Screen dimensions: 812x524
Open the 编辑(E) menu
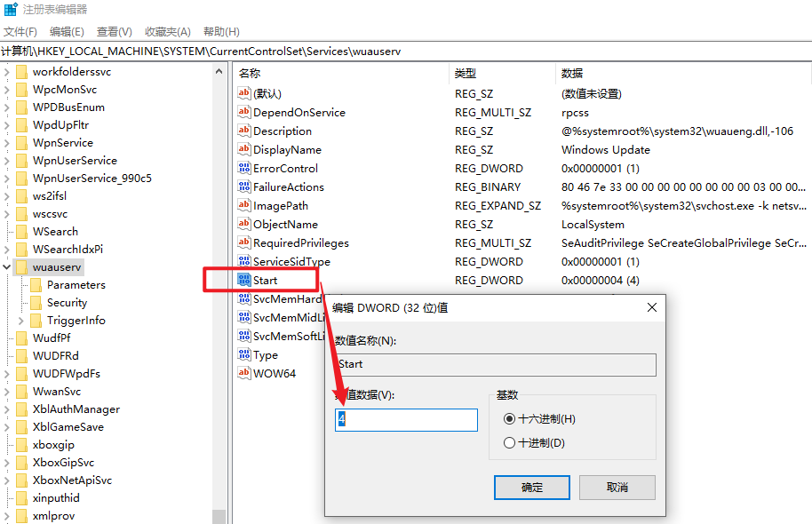tap(67, 32)
